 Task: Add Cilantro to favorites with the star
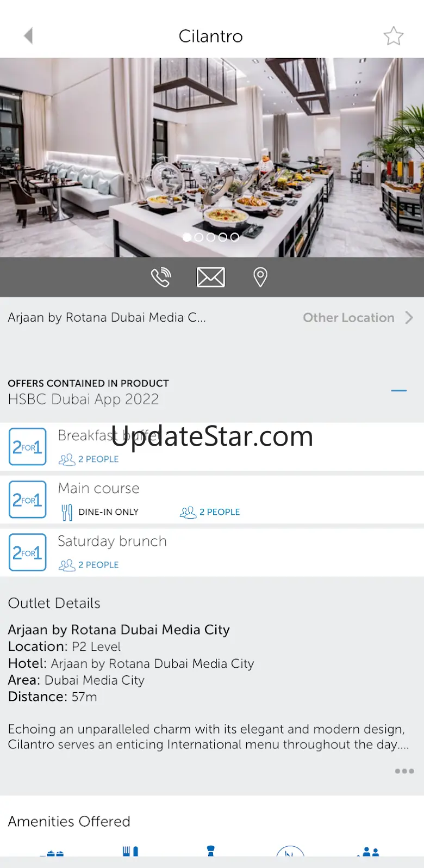click(x=393, y=36)
